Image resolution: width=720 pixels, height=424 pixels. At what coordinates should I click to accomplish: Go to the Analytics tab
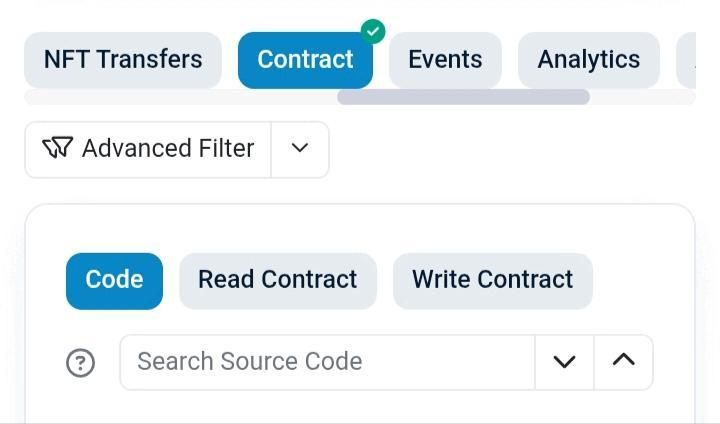click(x=588, y=60)
